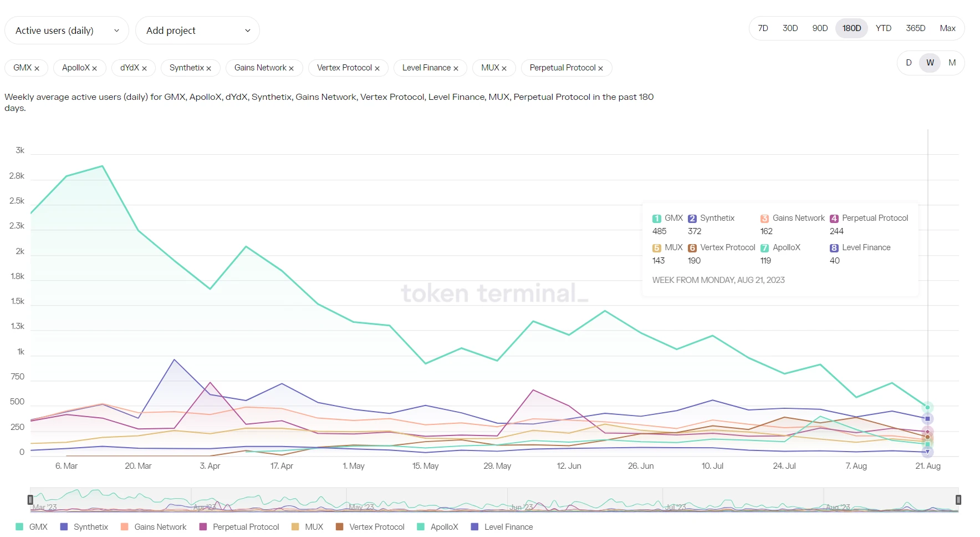
Task: Switch granularity to daily (D)
Action: pyautogui.click(x=908, y=63)
